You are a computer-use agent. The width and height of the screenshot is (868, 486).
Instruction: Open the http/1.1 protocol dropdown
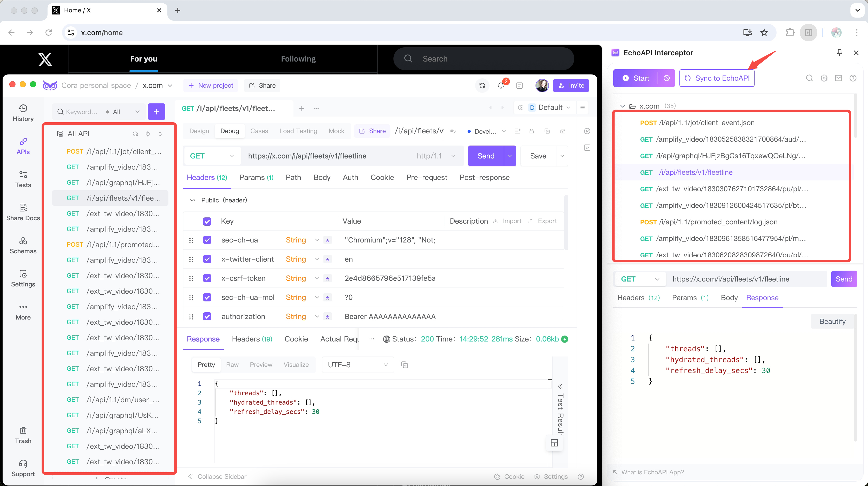coord(436,156)
